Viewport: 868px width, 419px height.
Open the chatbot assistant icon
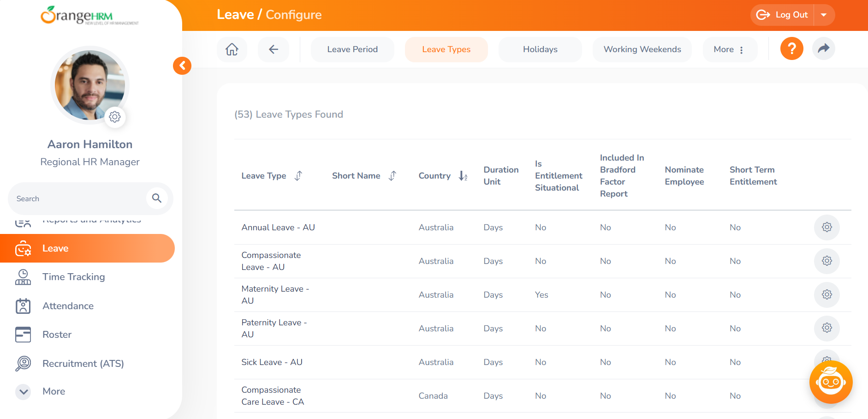(x=831, y=382)
